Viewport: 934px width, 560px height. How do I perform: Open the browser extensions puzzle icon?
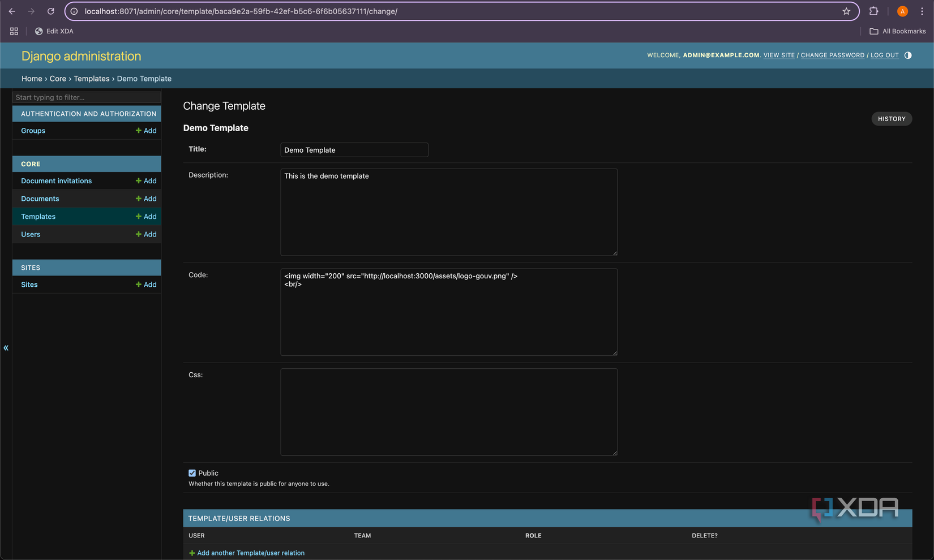[873, 11]
